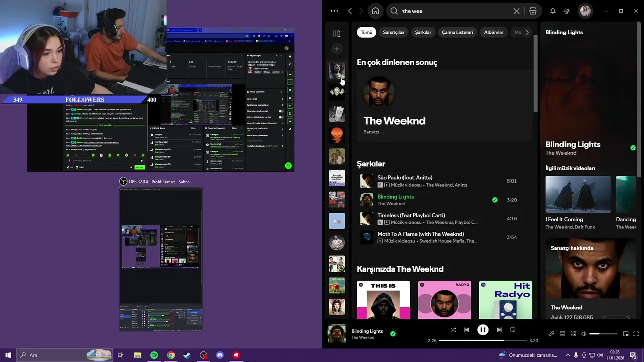Viewport: 644px width, 362px height.
Task: Open the Friend Activity icon
Action: 567,11
